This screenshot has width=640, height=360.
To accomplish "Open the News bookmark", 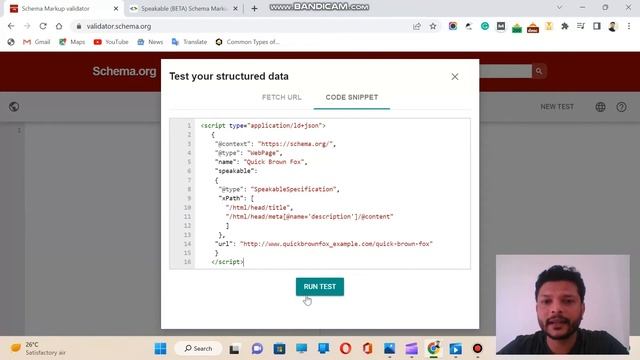I will 150,42.
